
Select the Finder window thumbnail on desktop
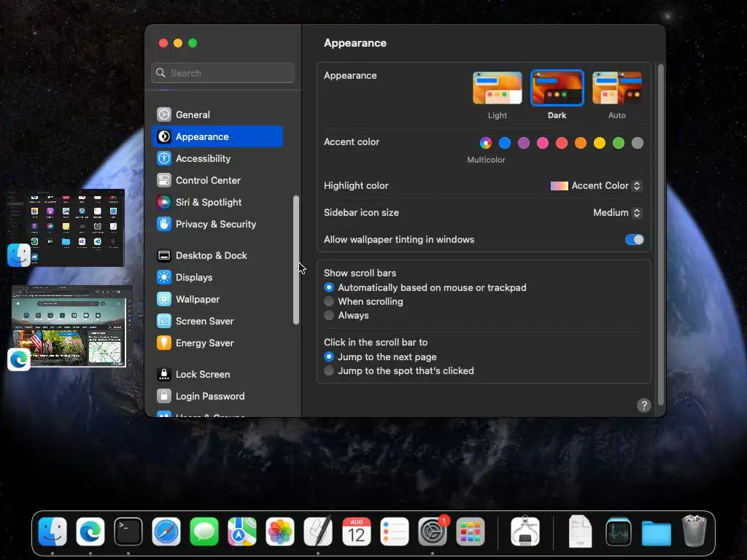click(x=66, y=227)
